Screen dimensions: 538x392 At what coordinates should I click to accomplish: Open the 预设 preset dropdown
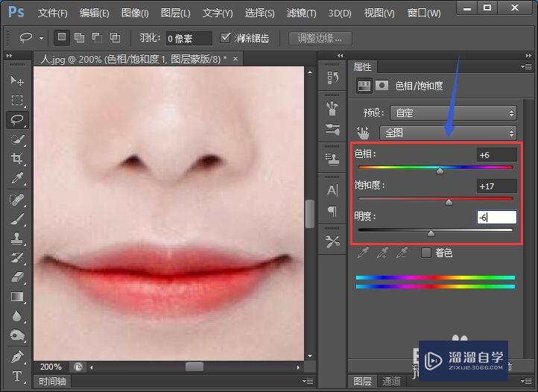click(453, 113)
